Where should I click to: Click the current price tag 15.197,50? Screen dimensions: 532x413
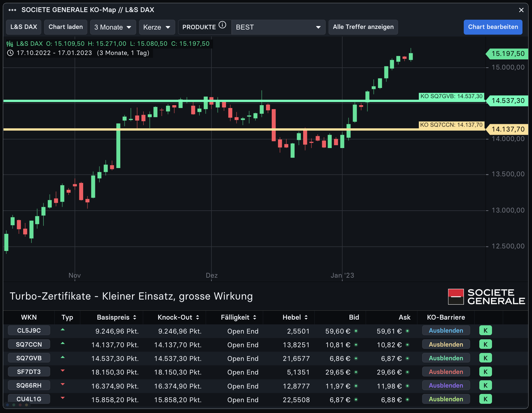coord(507,54)
